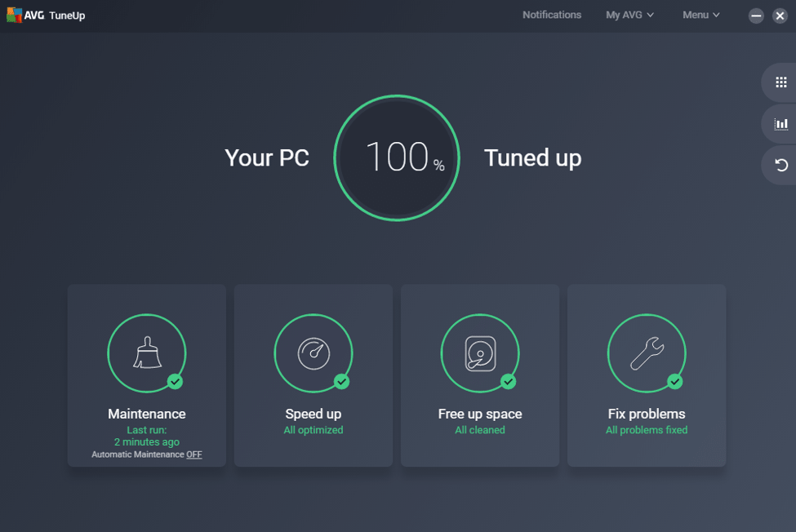The image size is (796, 532).
Task: Open the all functions grid icon
Action: (x=780, y=82)
